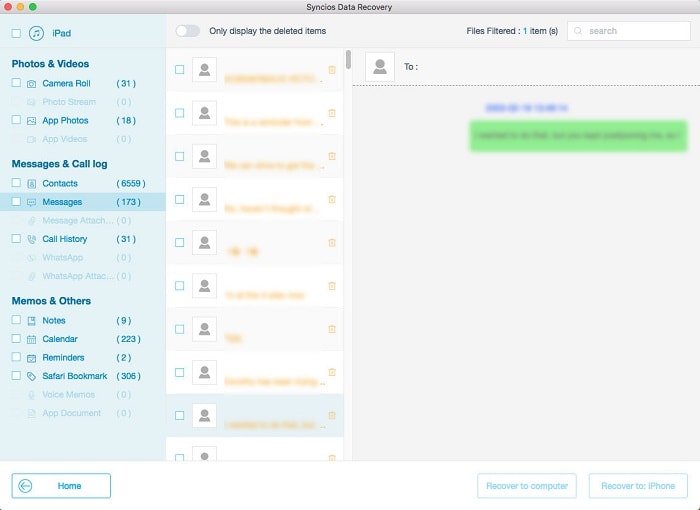The image size is (700, 510).
Task: Click the Memos & Others section heading
Action: (x=51, y=301)
